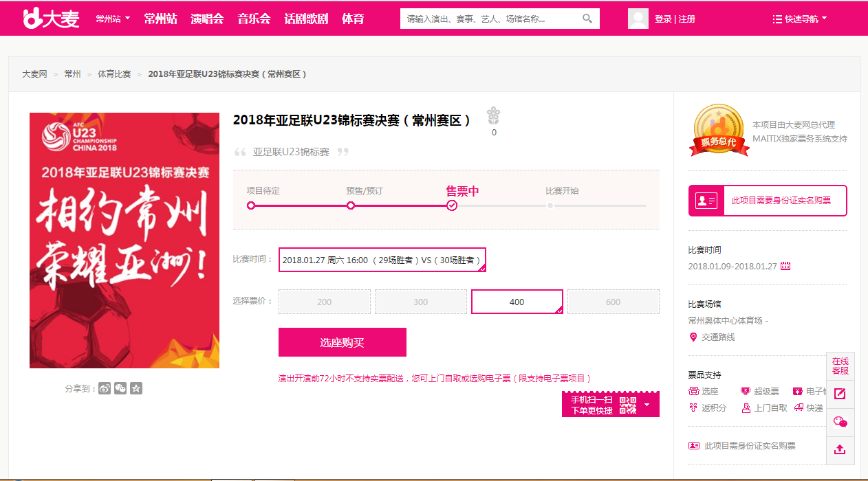Image resolution: width=868 pixels, height=481 pixels.
Task: Click the 售票中 progress step marker
Action: click(452, 205)
